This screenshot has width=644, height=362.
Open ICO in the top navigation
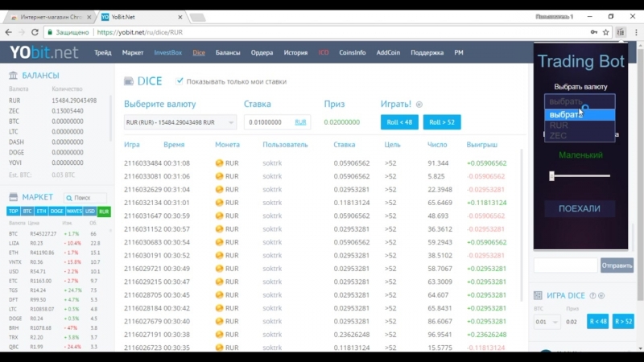pos(324,52)
